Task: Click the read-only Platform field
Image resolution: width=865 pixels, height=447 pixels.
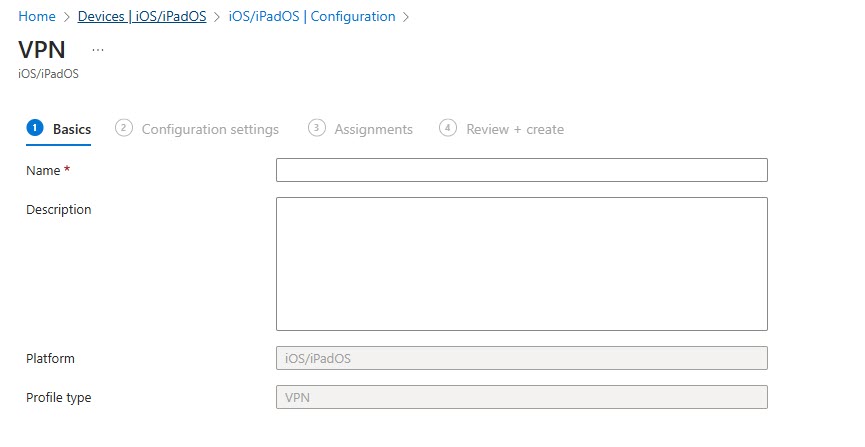Action: point(521,358)
